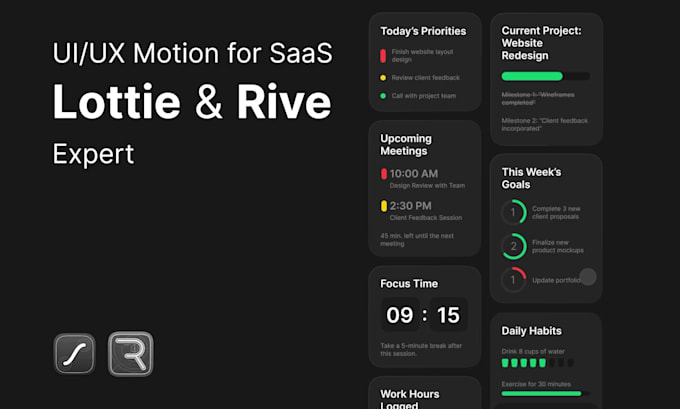Click 'Drink 8 cups of water' habit text
The image size is (680, 409).
tap(533, 352)
